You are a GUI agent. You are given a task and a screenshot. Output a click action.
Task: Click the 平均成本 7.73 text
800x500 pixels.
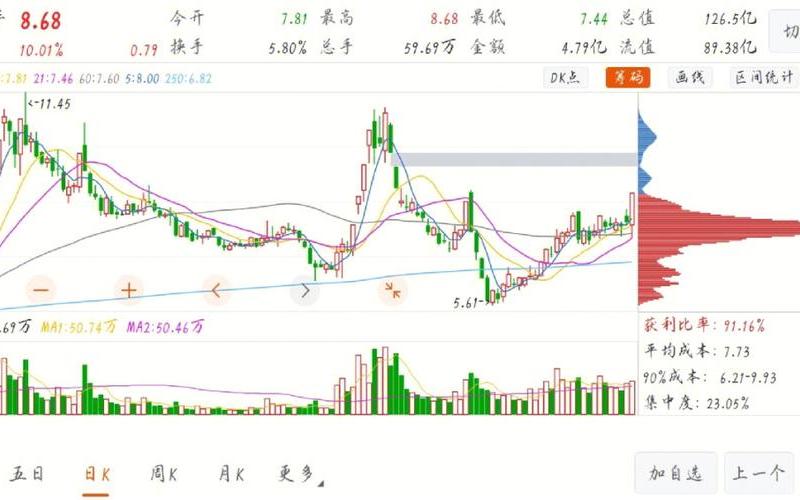tap(696, 351)
